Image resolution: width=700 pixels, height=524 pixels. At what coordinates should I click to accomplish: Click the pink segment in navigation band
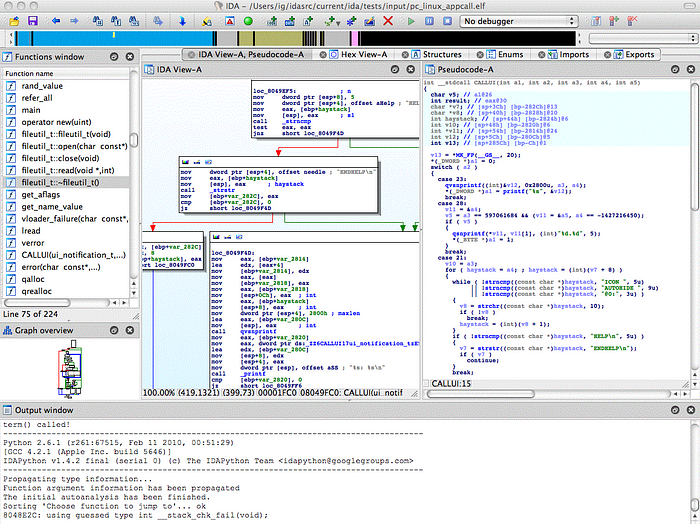(x=354, y=38)
